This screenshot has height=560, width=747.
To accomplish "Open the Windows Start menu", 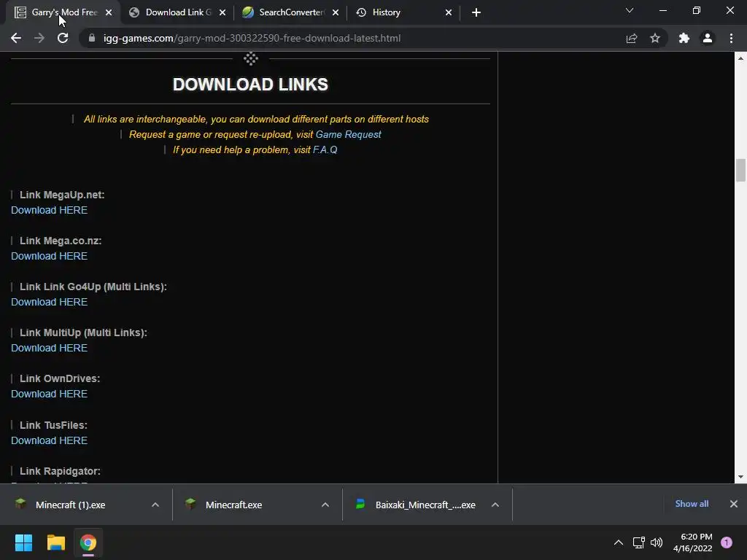I will click(23, 542).
